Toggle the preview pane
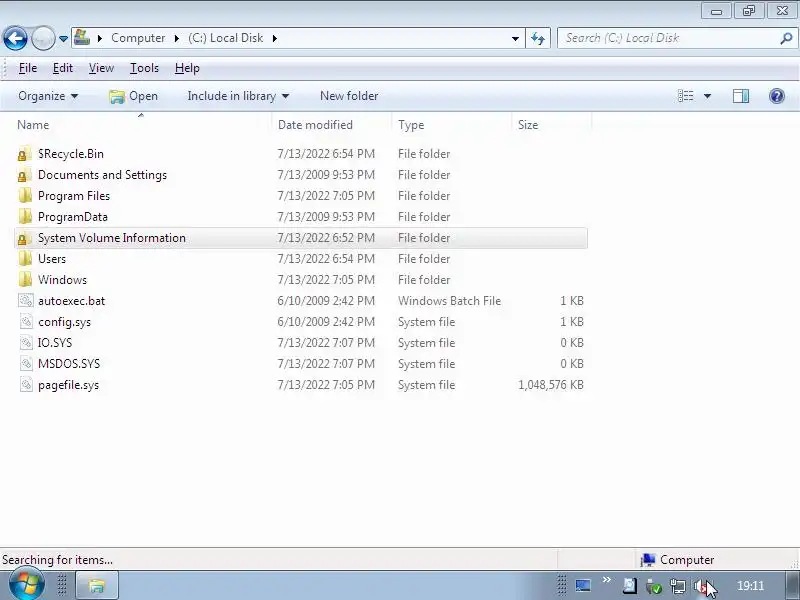Viewport: 800px width, 600px height. [x=741, y=96]
